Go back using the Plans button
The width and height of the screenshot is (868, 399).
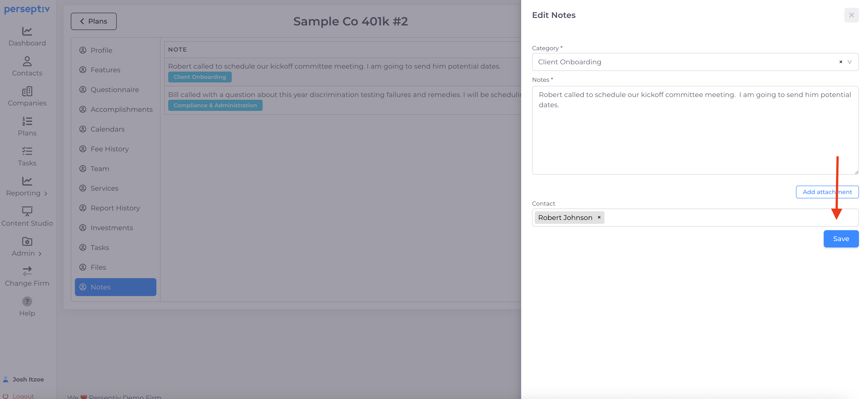(x=94, y=21)
